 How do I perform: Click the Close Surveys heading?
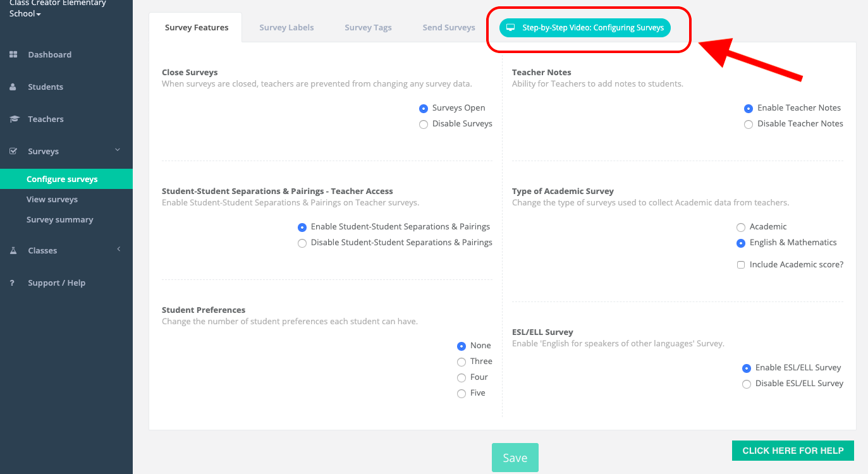tap(190, 73)
